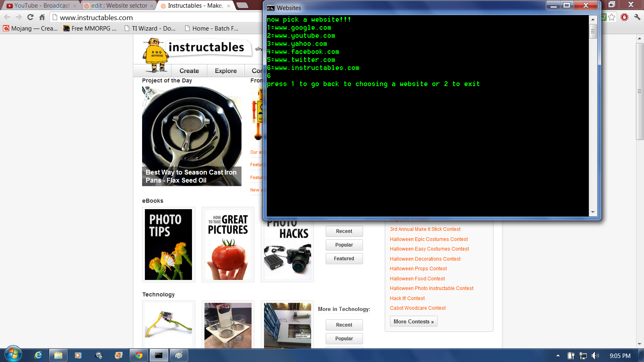This screenshot has width=644, height=362.
Task: Open the Free MMORPG bookmark
Action: coord(90,29)
